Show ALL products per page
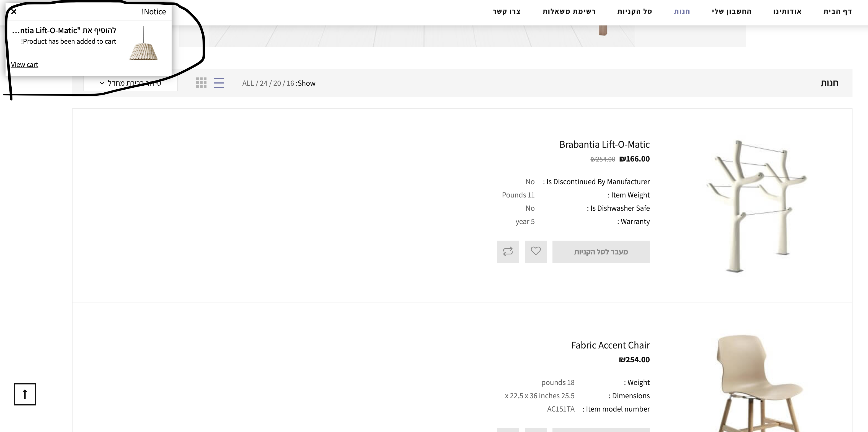The height and width of the screenshot is (432, 868). point(248,83)
